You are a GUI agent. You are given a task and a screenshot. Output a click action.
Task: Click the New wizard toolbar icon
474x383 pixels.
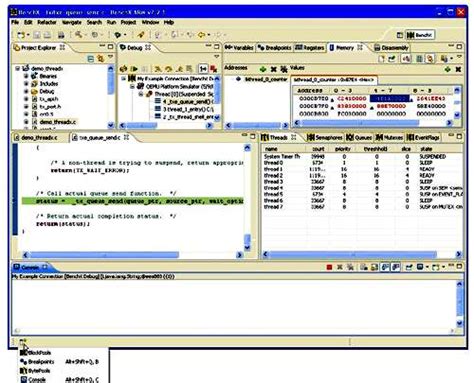(x=21, y=35)
